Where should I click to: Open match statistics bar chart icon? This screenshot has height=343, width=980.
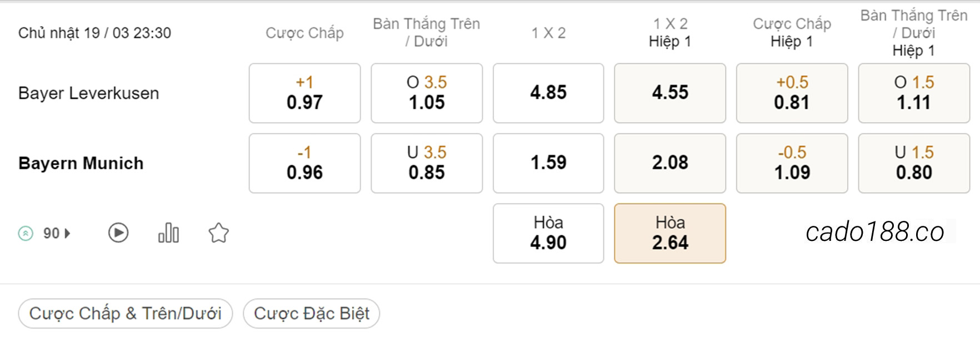click(168, 233)
